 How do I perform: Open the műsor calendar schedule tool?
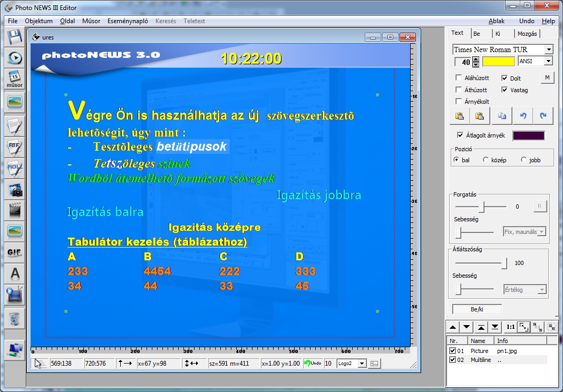[14, 79]
